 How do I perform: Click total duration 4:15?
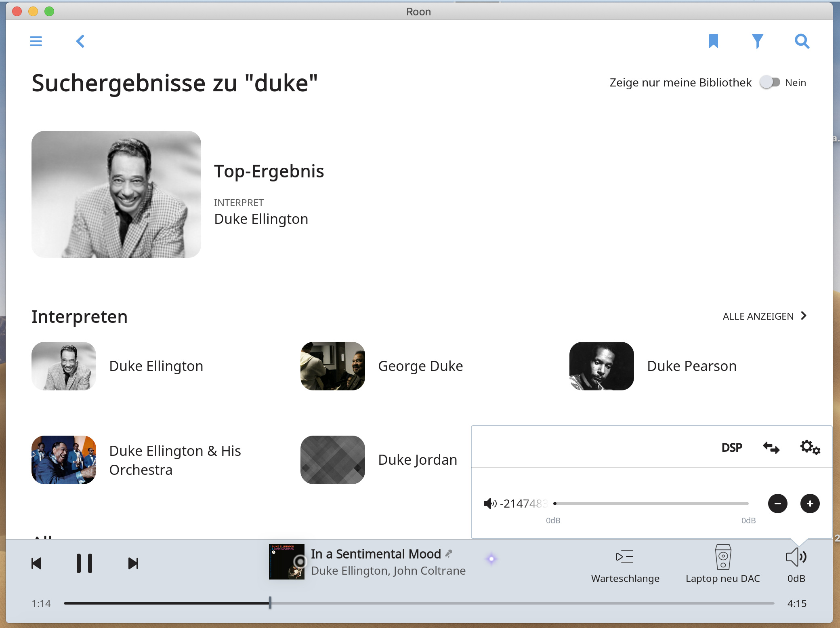(797, 604)
